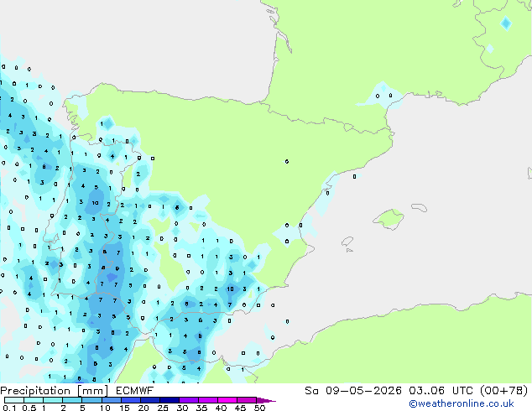This screenshot has height=411, width=532.
Task: Pick the 15–20 mm legend color swatch
Action: tap(130, 400)
